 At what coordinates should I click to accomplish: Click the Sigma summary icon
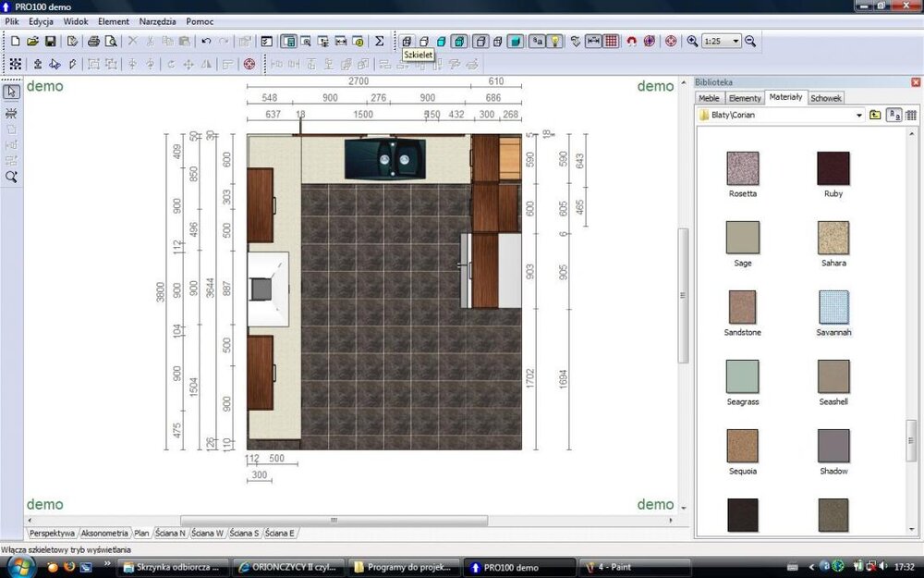(x=379, y=42)
